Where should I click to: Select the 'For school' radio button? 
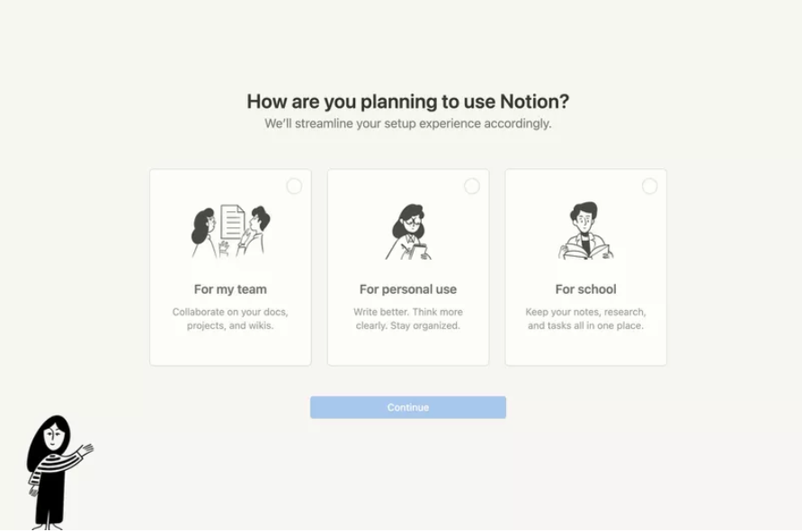coord(651,187)
